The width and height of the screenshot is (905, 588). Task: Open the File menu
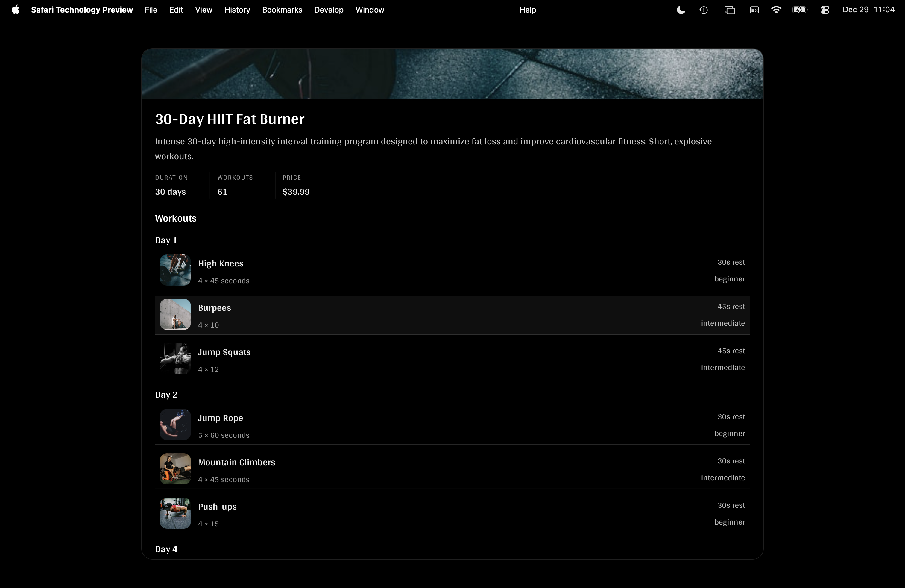(151, 10)
